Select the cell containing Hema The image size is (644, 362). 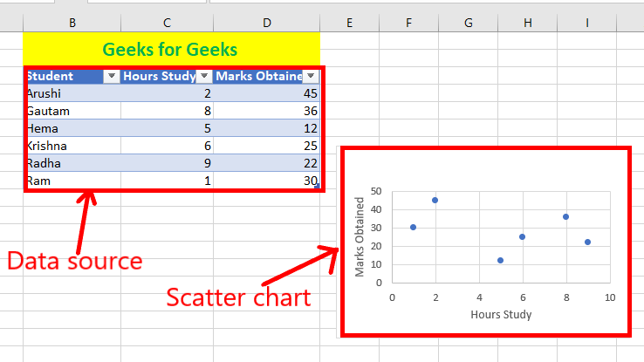coord(73,128)
